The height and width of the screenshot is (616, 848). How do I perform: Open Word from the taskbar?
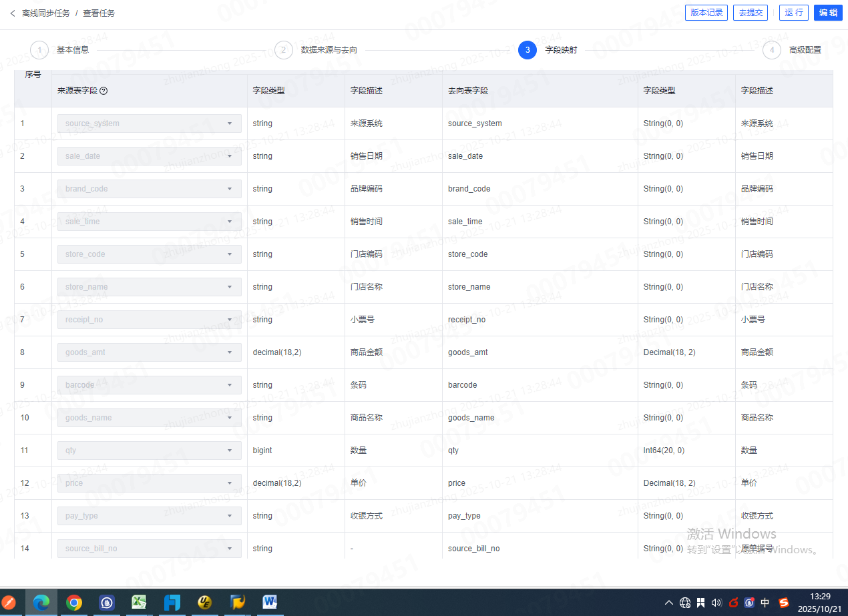tap(270, 603)
